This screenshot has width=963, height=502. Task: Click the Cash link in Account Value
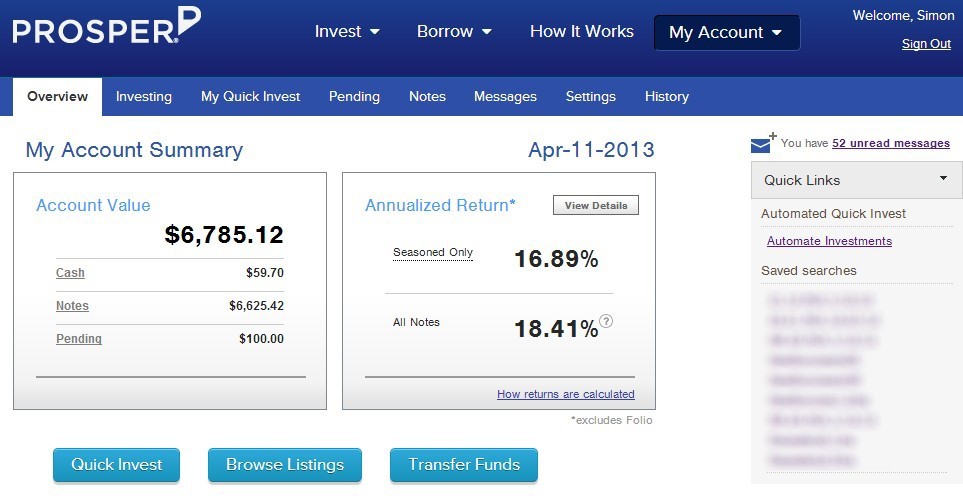[x=70, y=273]
